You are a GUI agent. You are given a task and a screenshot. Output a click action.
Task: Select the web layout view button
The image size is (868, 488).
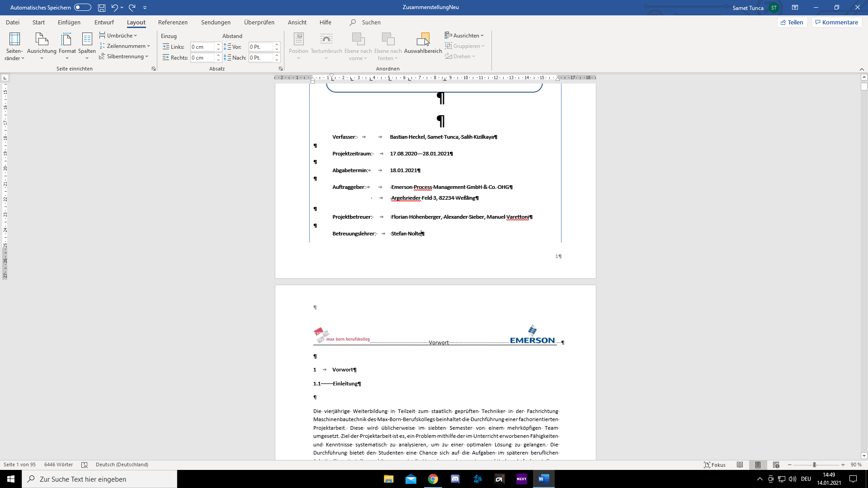click(x=776, y=465)
